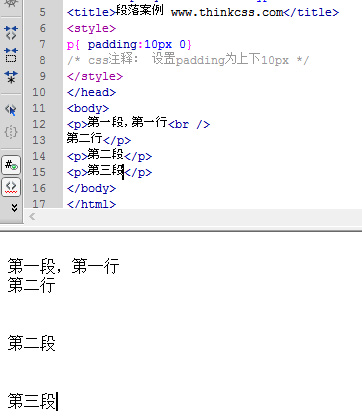Click the Expand All icon

(x=11, y=77)
